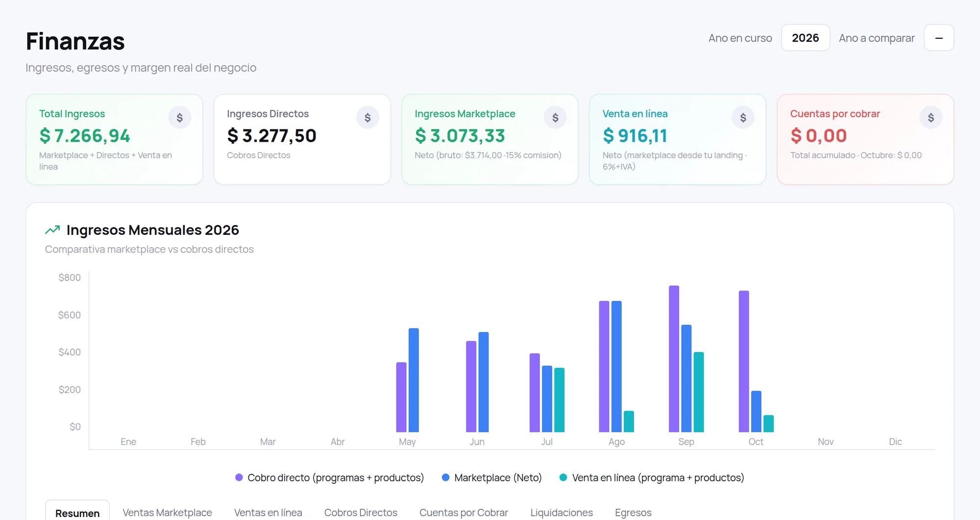Open the Ventas en línea tab
Screen dimensions: 980x520
(268, 513)
